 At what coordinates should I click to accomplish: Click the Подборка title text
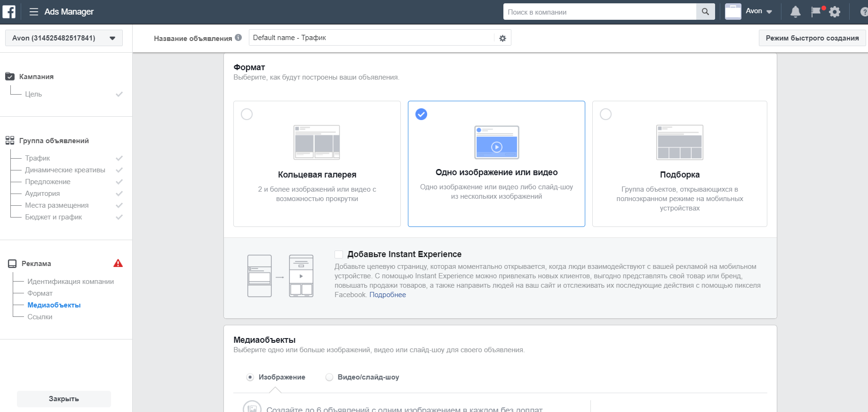point(680,175)
